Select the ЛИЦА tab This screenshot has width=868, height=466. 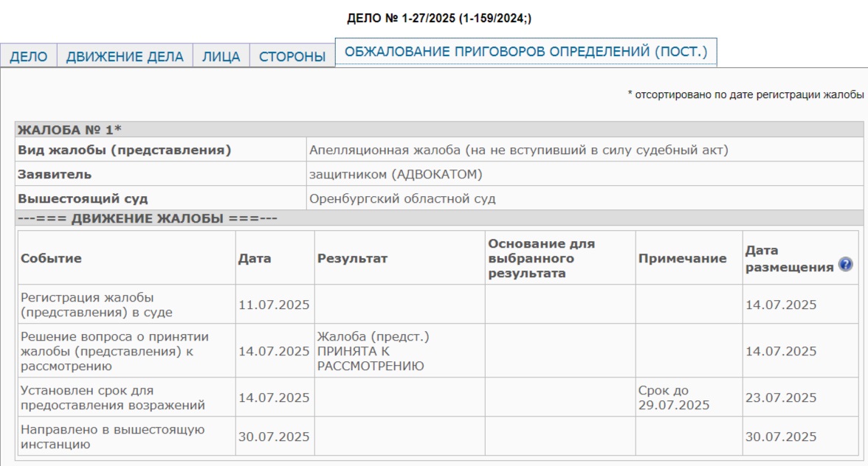[x=221, y=57]
